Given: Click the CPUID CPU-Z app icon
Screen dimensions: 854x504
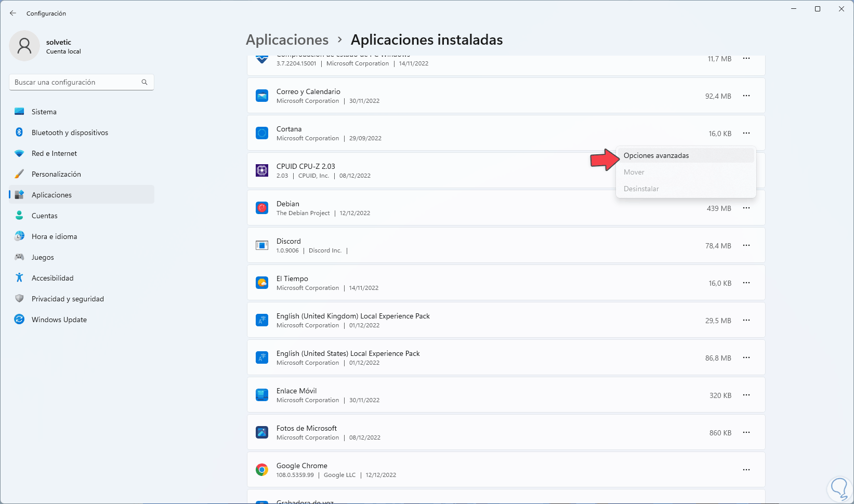Looking at the screenshot, I should (262, 170).
